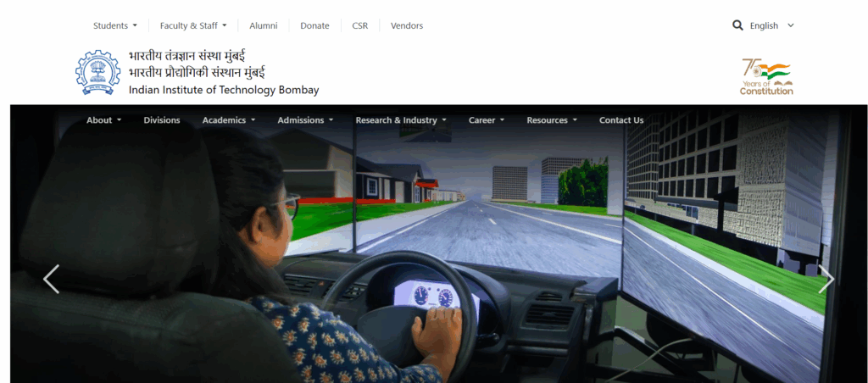Open the Career menu
The image size is (868, 383).
click(x=486, y=120)
